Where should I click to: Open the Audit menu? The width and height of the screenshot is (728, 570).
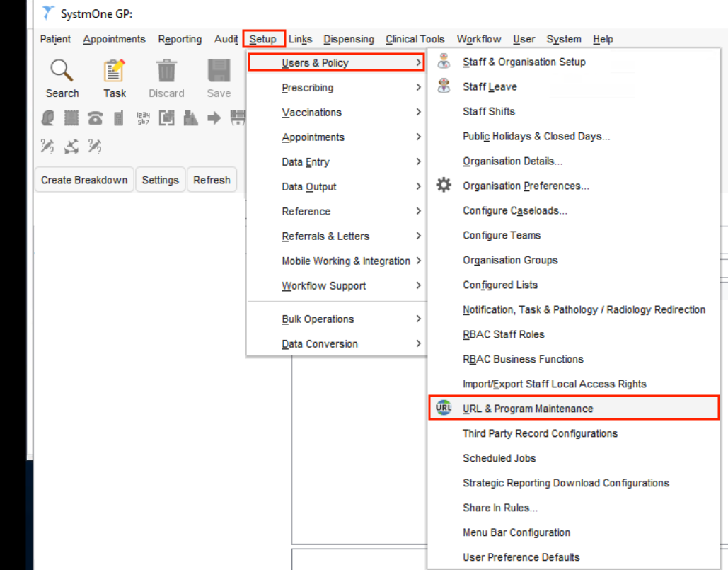tap(226, 39)
